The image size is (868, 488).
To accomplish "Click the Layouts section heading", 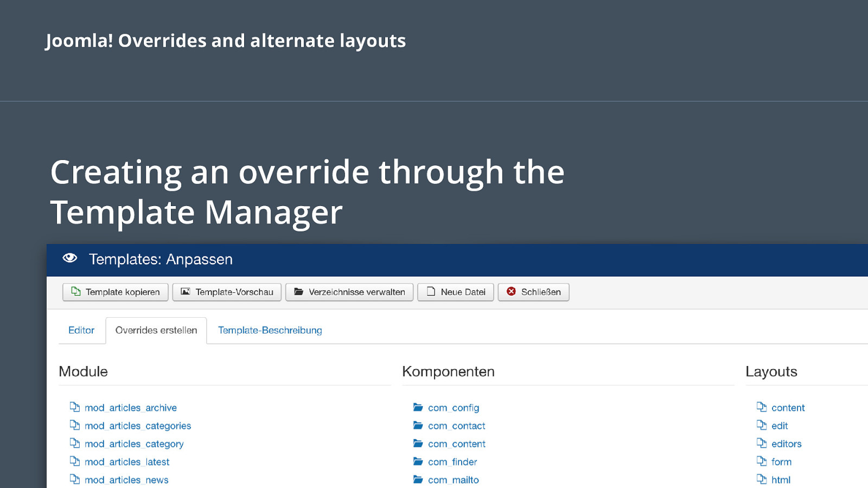I will coord(771,371).
